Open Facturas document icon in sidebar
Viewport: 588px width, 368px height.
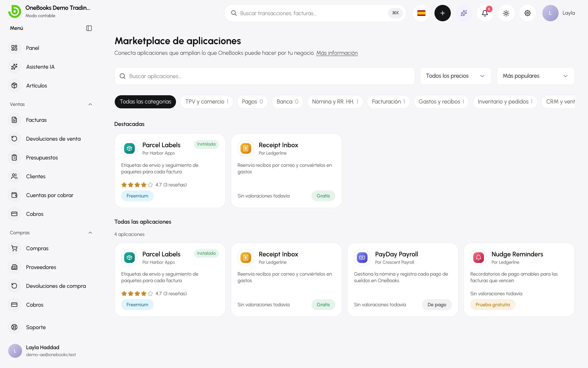pyautogui.click(x=14, y=120)
